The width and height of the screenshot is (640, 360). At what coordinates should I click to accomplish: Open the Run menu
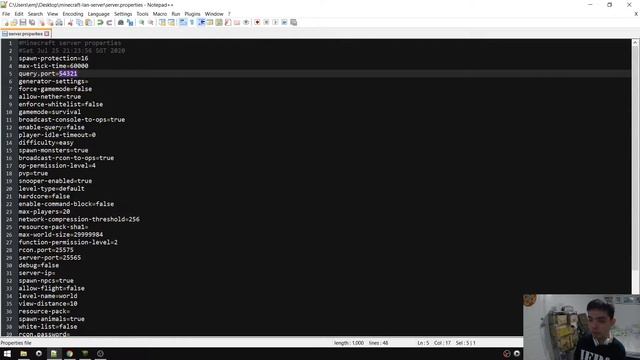point(176,14)
